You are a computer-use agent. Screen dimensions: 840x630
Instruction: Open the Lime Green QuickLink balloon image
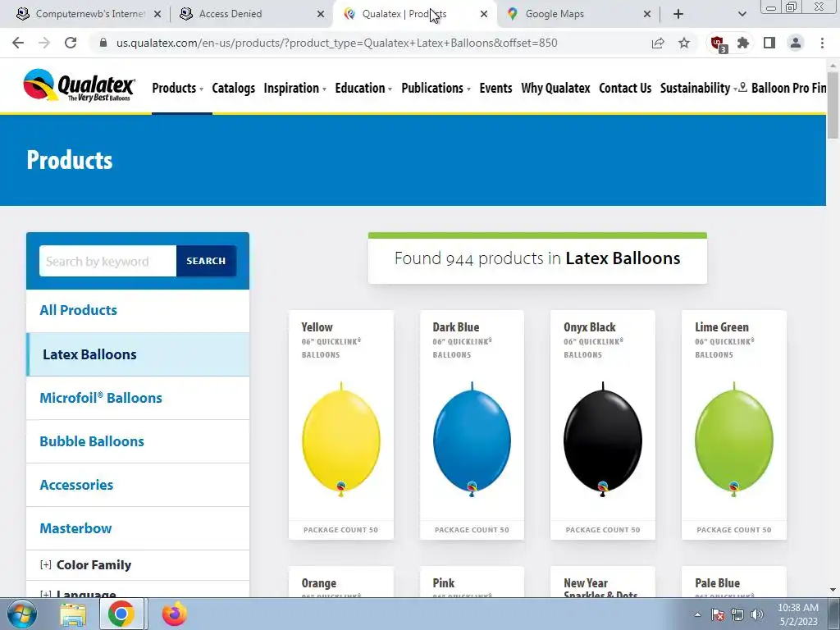[734, 440]
